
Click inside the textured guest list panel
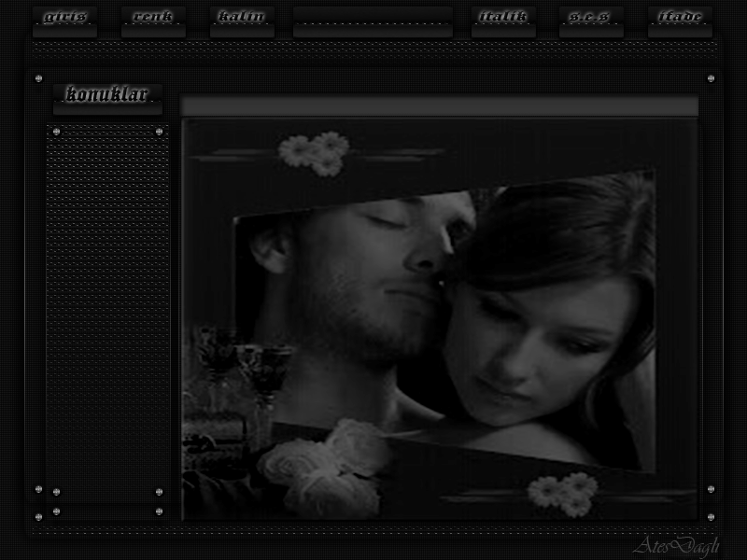pyautogui.click(x=107, y=308)
